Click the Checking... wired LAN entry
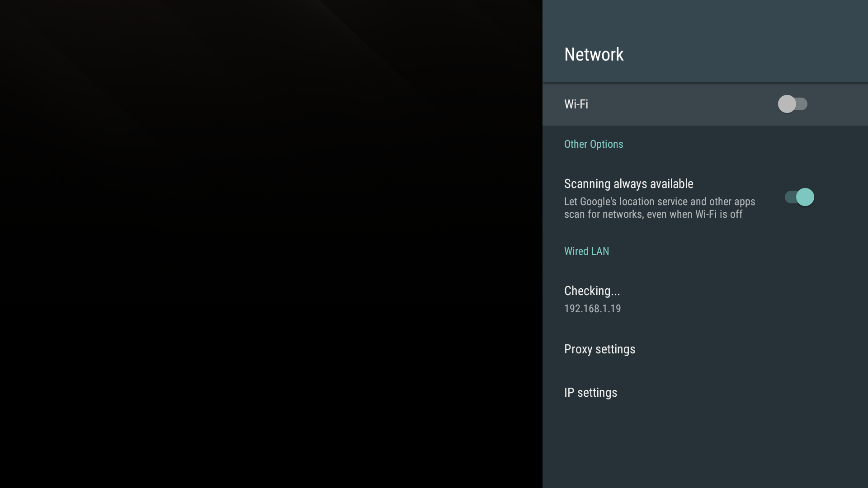The width and height of the screenshot is (868, 488). pos(592,291)
